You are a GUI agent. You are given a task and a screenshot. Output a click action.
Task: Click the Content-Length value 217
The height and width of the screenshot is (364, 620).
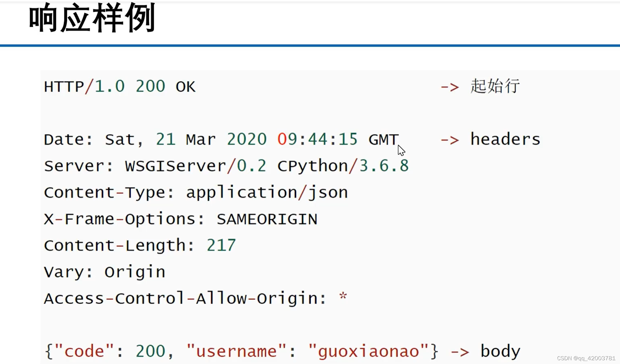(x=221, y=245)
